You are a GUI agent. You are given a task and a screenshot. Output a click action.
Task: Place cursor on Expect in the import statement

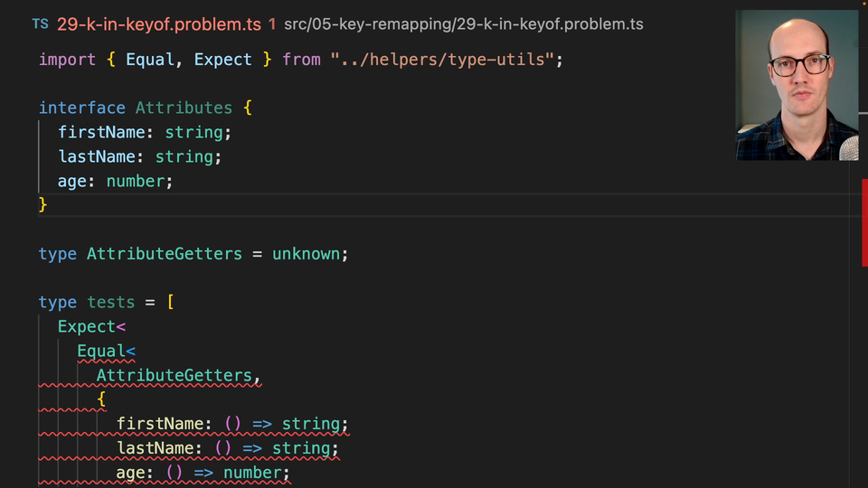pos(222,60)
